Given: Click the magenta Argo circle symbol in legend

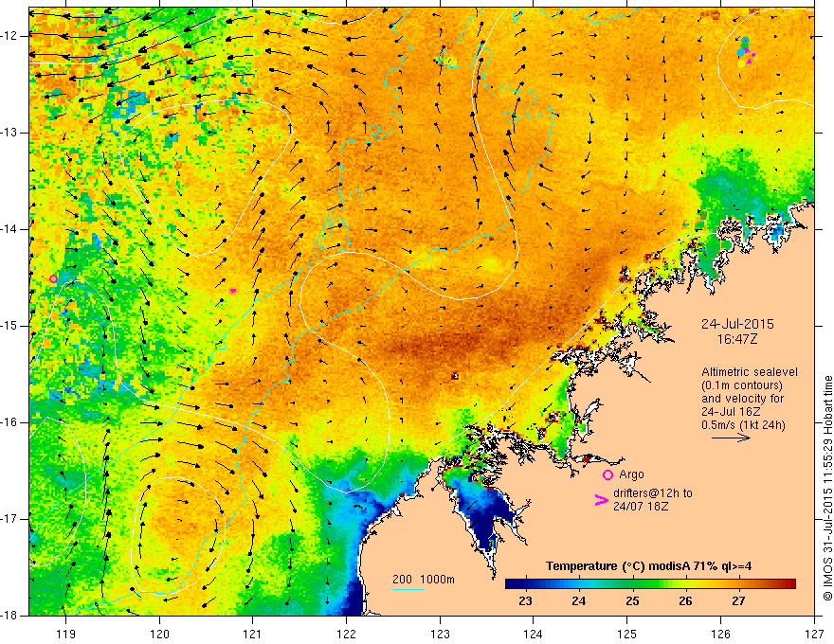Looking at the screenshot, I should (x=607, y=475).
